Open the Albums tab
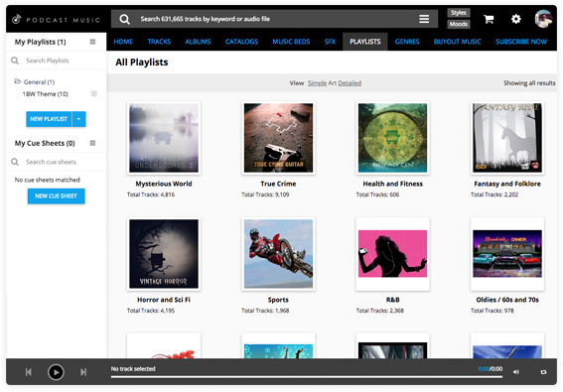This screenshot has height=392, width=563. 198,42
